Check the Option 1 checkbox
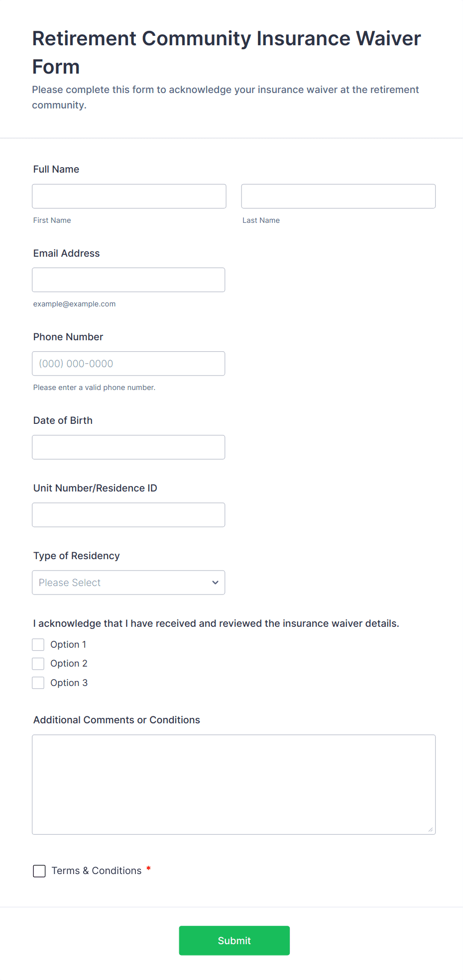This screenshot has height=980, width=463. point(38,645)
